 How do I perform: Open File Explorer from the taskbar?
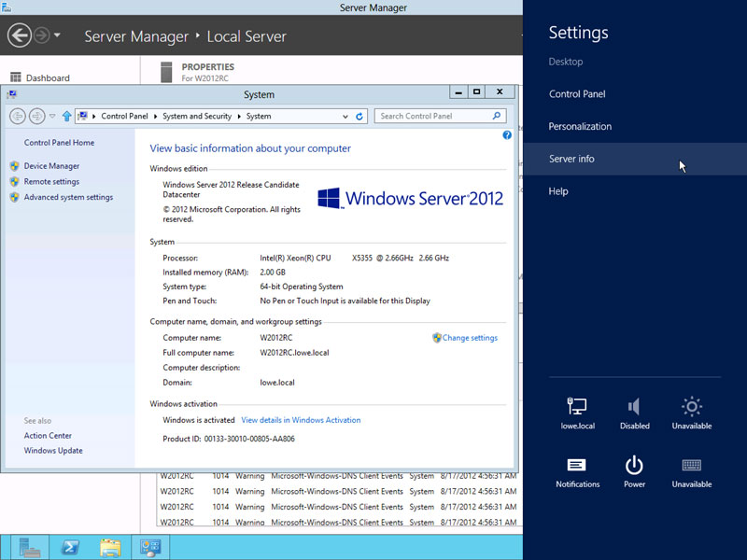[110, 547]
